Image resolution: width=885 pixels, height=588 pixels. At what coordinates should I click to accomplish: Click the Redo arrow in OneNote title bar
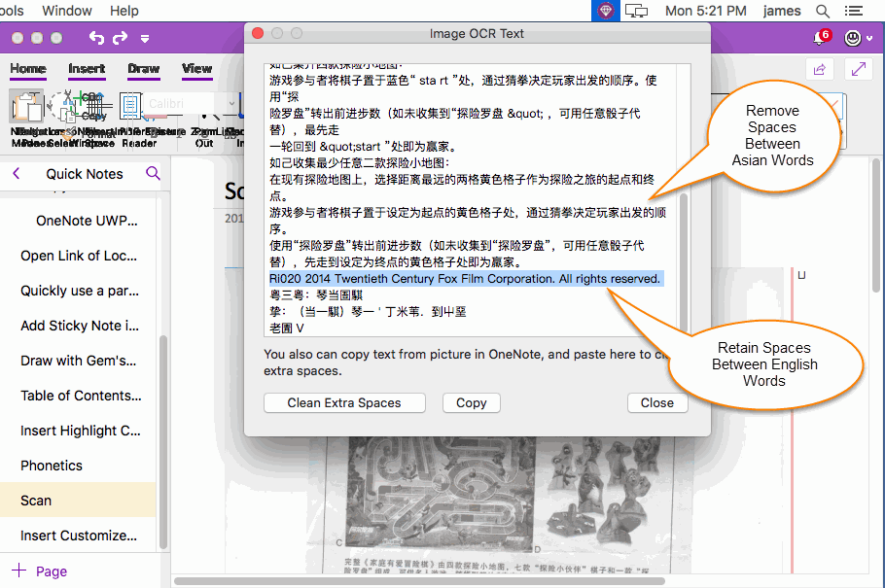[120, 38]
